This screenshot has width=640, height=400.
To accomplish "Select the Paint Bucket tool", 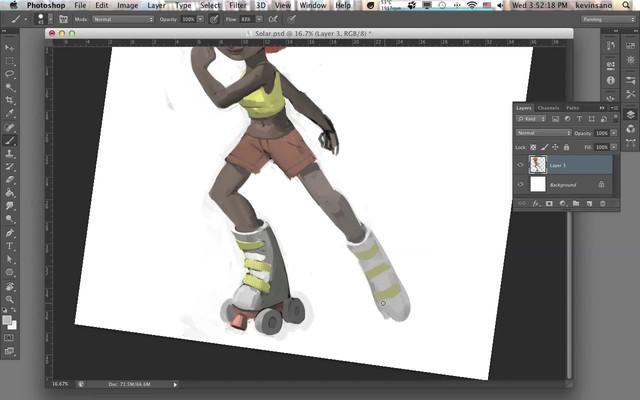I will [9, 193].
